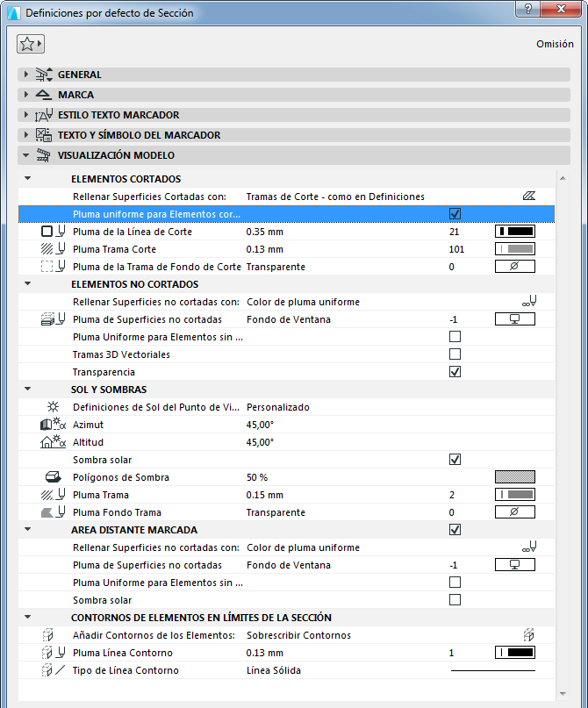
Task: Click the scroll down arrow of the list
Action: pos(563,694)
